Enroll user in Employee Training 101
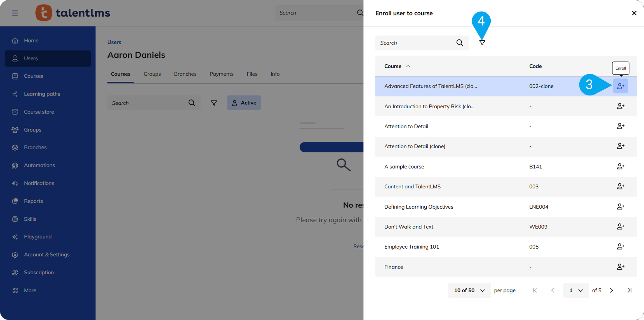The width and height of the screenshot is (644, 320). 621,247
